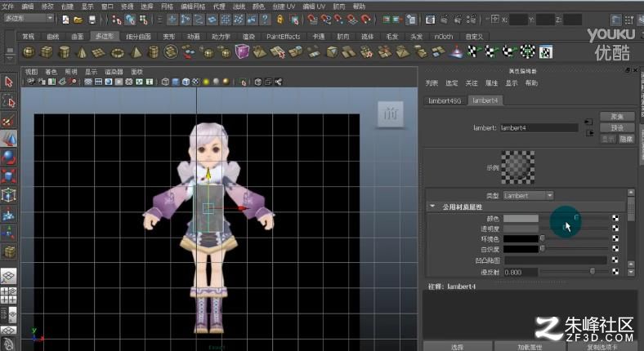644x351 pixels.
Task: Click the question mark selection mask icon
Action: (x=266, y=20)
